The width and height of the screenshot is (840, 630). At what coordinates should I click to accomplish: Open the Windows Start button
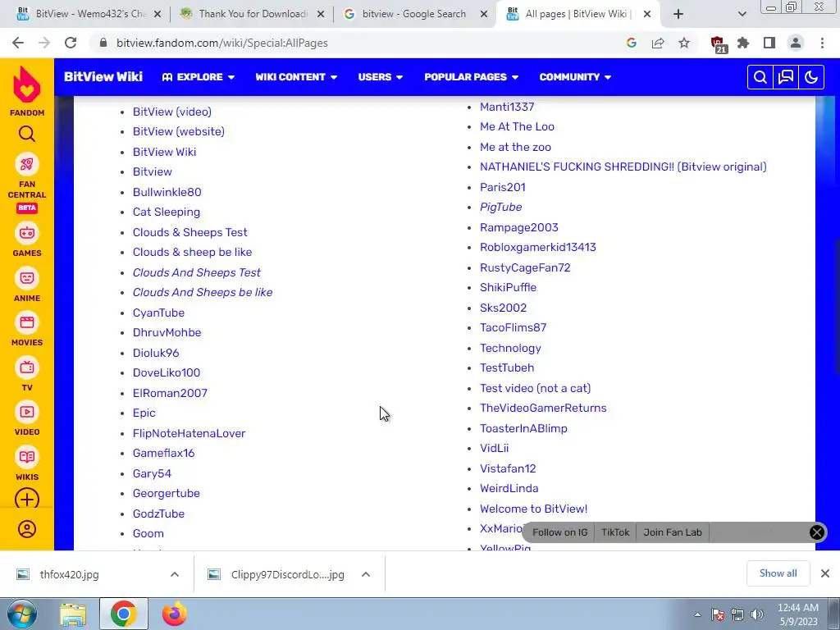pyautogui.click(x=22, y=614)
